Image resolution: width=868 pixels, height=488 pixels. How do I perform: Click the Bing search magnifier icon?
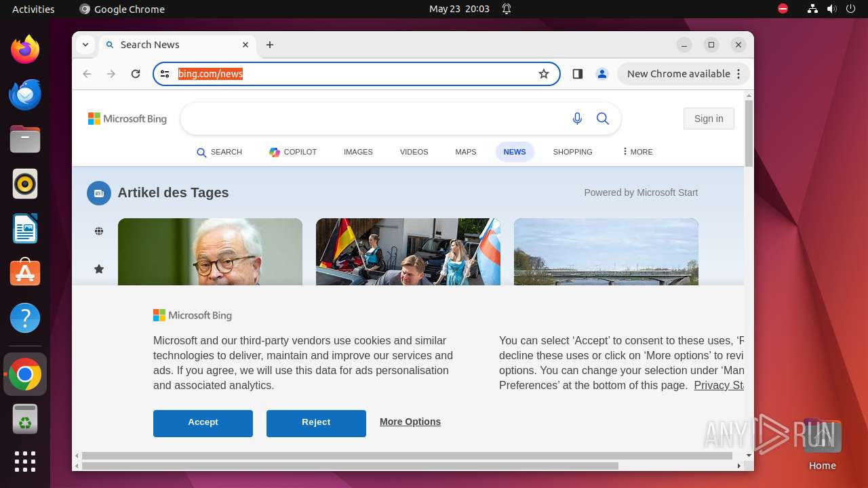[603, 119]
